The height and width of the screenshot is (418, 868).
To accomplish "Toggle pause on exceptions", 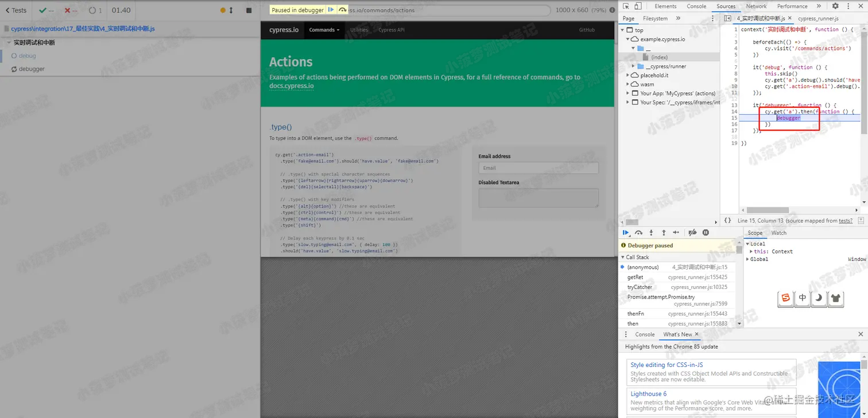I will click(706, 233).
